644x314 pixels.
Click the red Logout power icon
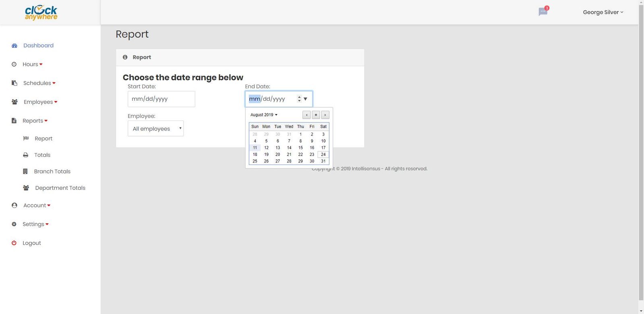[x=14, y=243]
